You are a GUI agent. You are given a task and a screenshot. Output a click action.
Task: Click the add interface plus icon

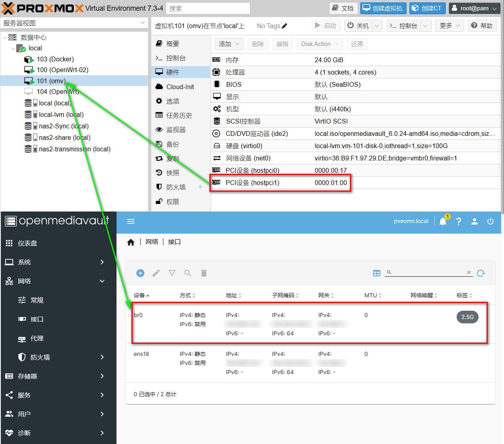140,273
